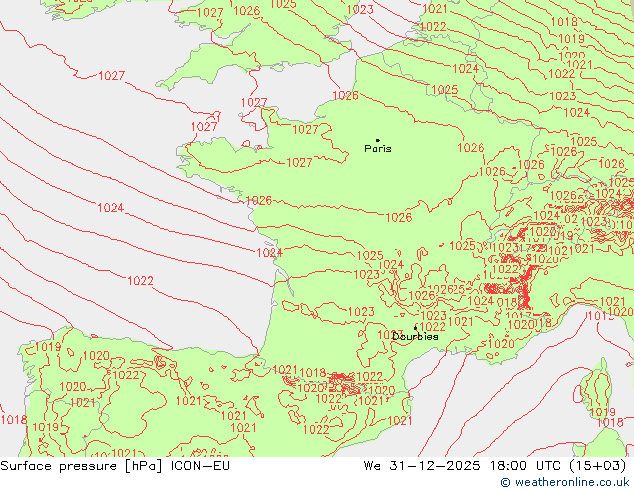
Task: Click the 1018 label at far left edge
Action: [14, 420]
